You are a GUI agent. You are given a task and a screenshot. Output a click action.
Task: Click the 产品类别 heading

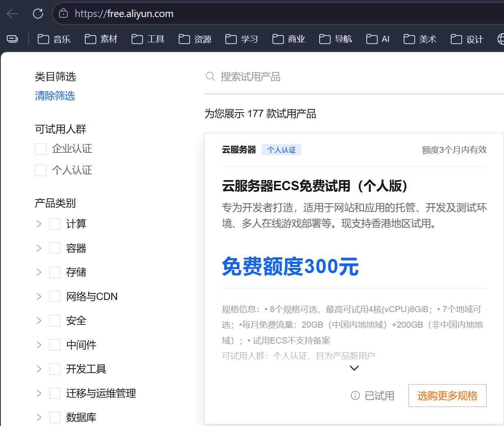tap(55, 203)
